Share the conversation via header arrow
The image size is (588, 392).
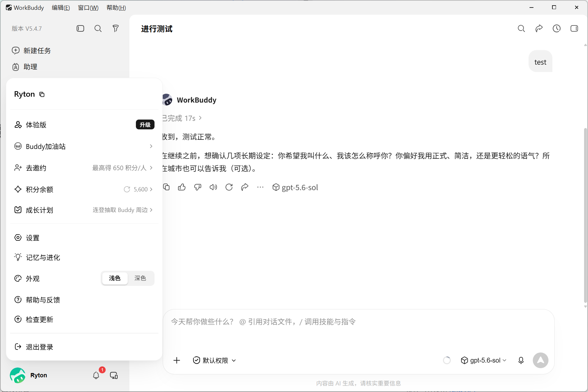(539, 28)
